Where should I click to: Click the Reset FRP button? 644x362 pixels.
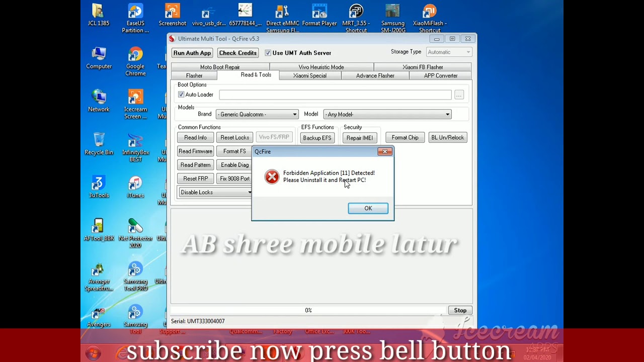[x=195, y=178]
